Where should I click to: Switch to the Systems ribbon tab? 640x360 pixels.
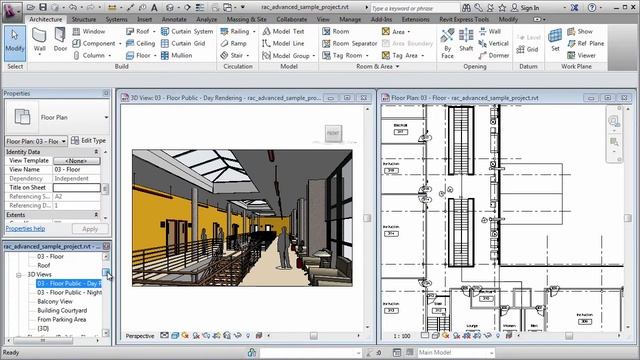116,19
